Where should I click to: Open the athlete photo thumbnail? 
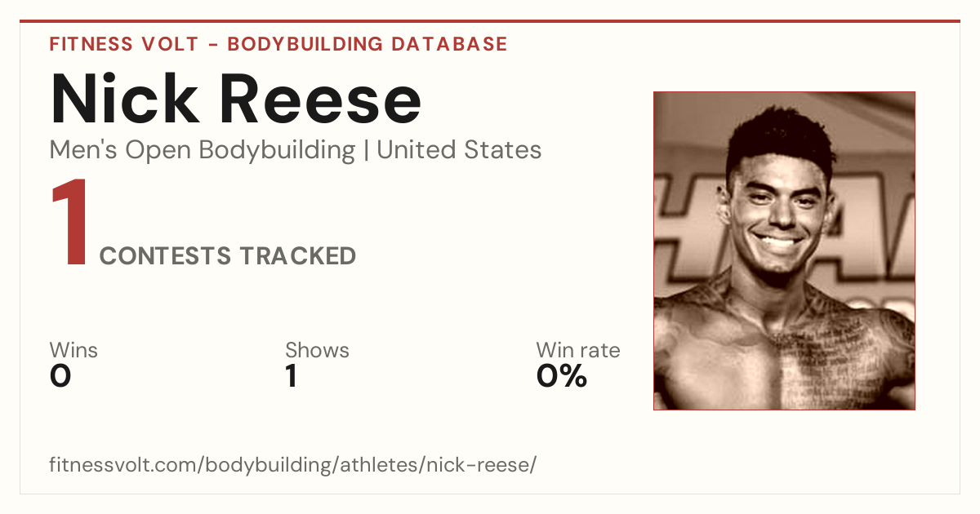click(x=784, y=250)
